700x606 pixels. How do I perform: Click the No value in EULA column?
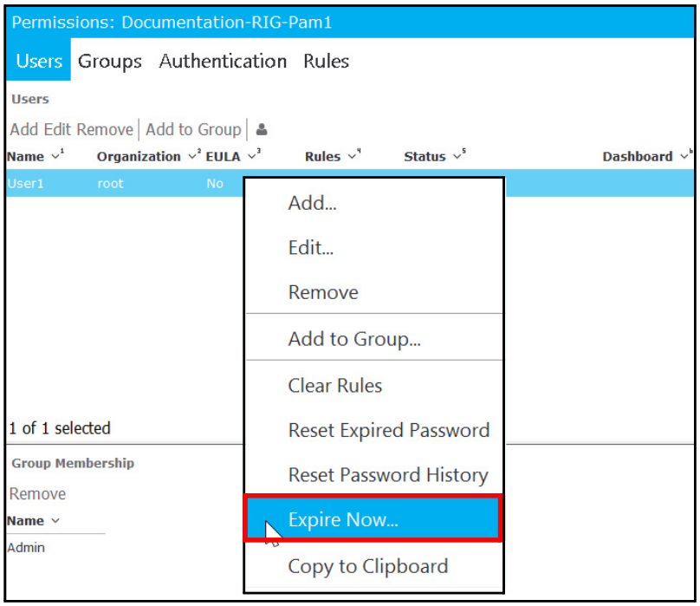[215, 183]
